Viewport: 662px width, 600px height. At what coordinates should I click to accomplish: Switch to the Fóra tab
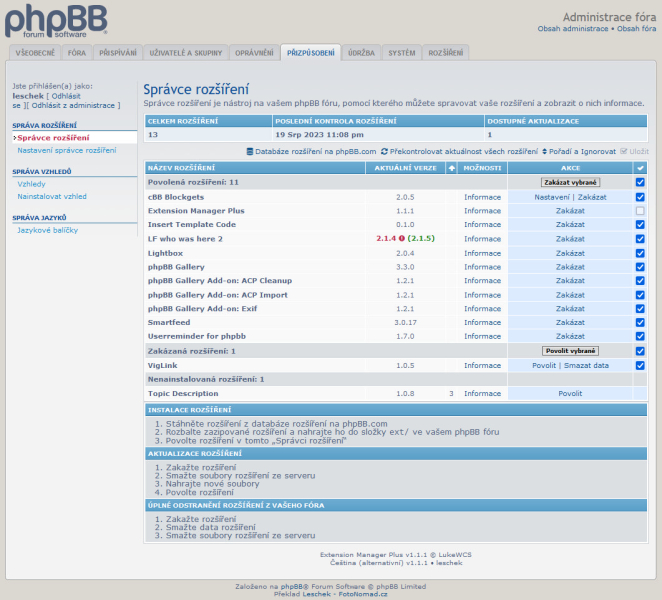pyautogui.click(x=77, y=53)
